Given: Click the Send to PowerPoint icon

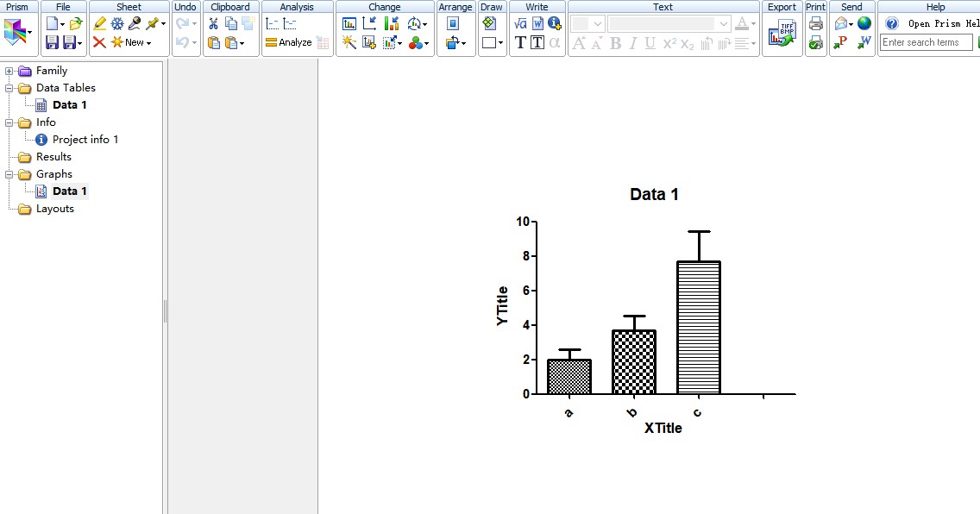Looking at the screenshot, I should pos(840,42).
